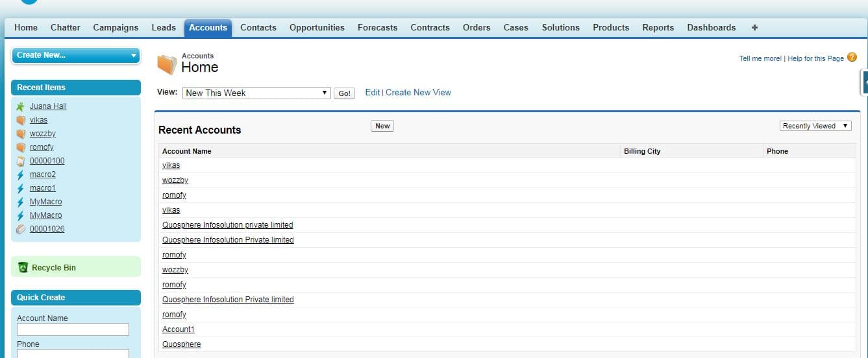Click the Juana Hall lead icon
Viewport: 868px width, 358px height.
click(x=21, y=106)
